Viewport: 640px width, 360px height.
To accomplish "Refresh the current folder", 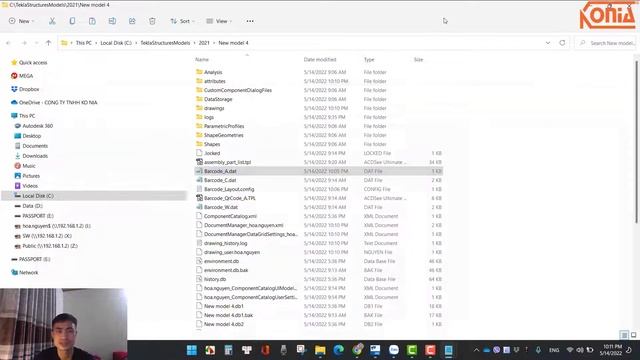I will click(562, 43).
